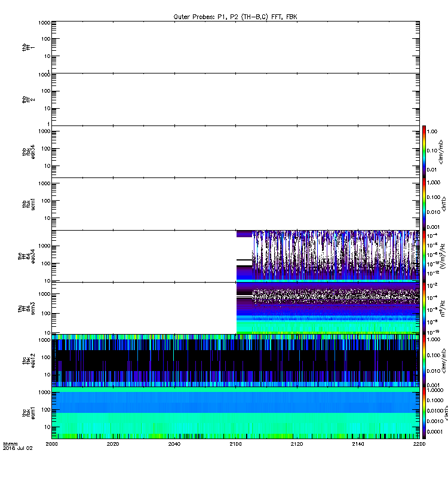
Task: Click the color bar beside thb fbk edc34
Action: pyautogui.click(x=424, y=151)
